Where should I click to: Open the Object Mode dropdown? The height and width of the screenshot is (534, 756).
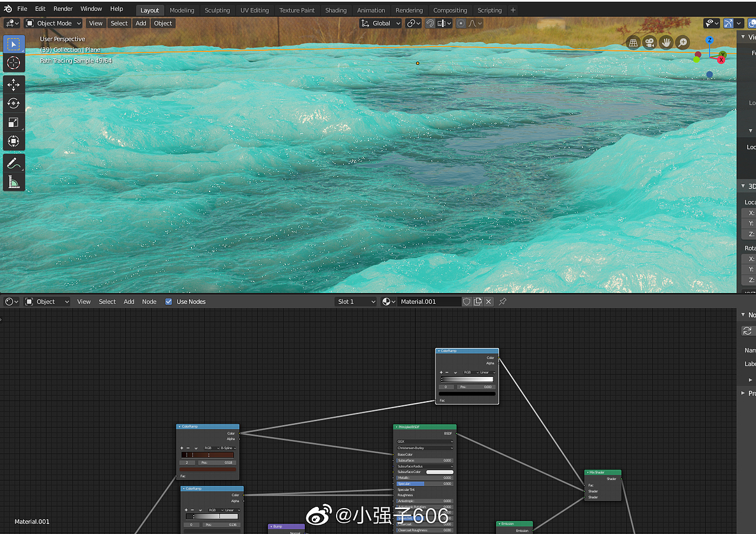[x=53, y=23]
